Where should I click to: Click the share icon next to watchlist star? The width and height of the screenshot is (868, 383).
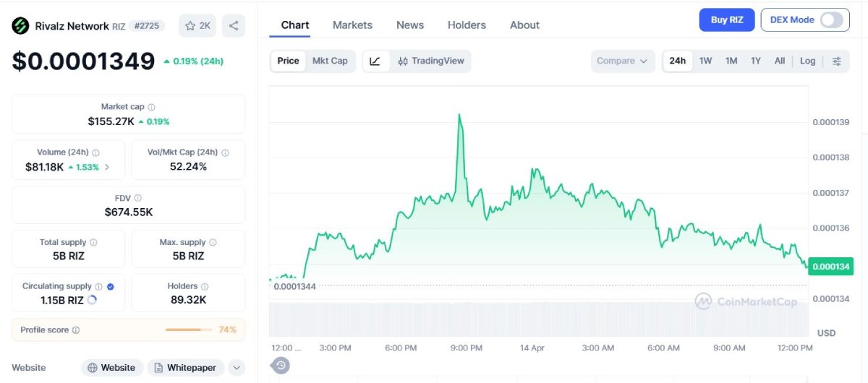click(234, 26)
